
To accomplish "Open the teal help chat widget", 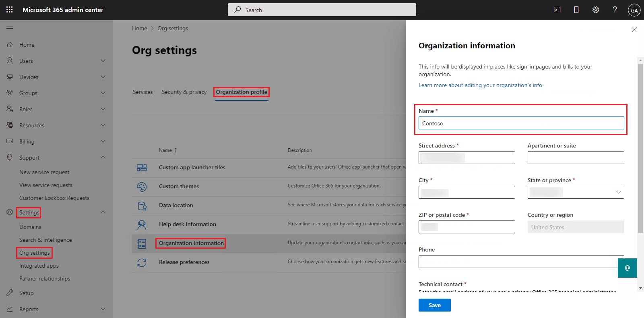I will pyautogui.click(x=627, y=268).
